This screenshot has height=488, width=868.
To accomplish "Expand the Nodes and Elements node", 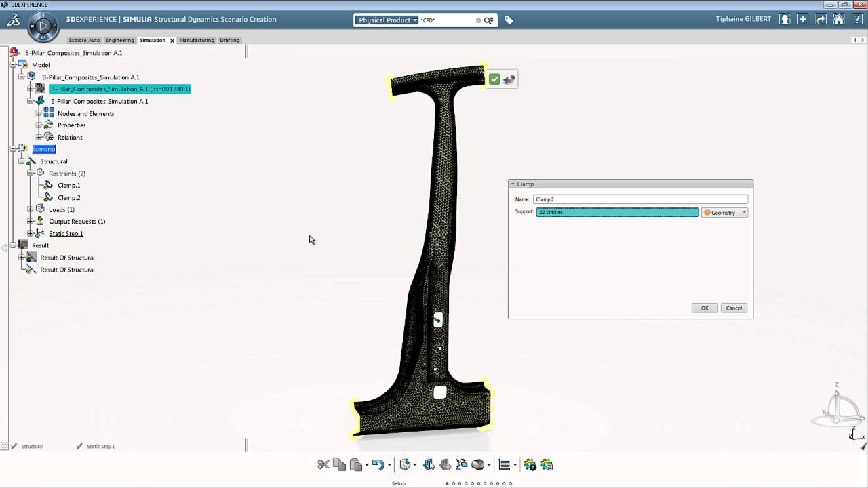I will tap(39, 113).
